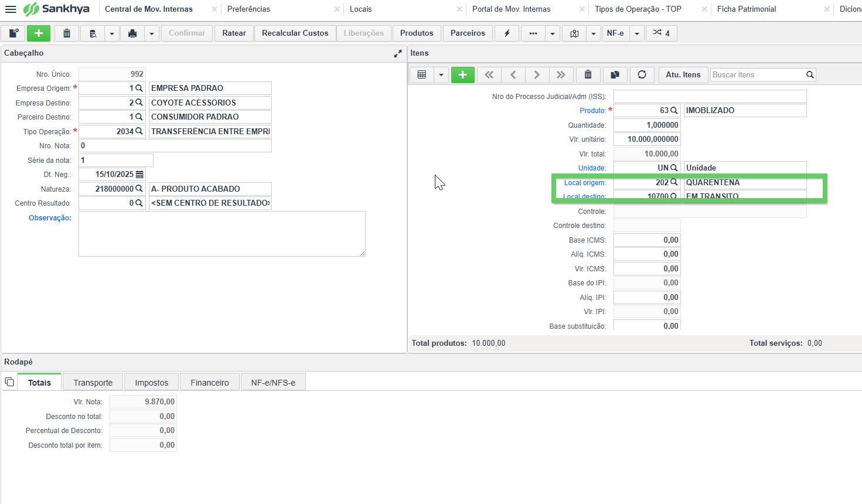Open lookup magnifier for Local origem

click(674, 182)
